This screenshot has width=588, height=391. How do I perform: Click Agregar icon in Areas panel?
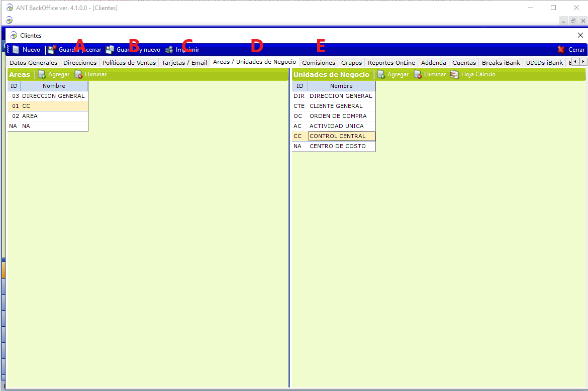tap(42, 74)
